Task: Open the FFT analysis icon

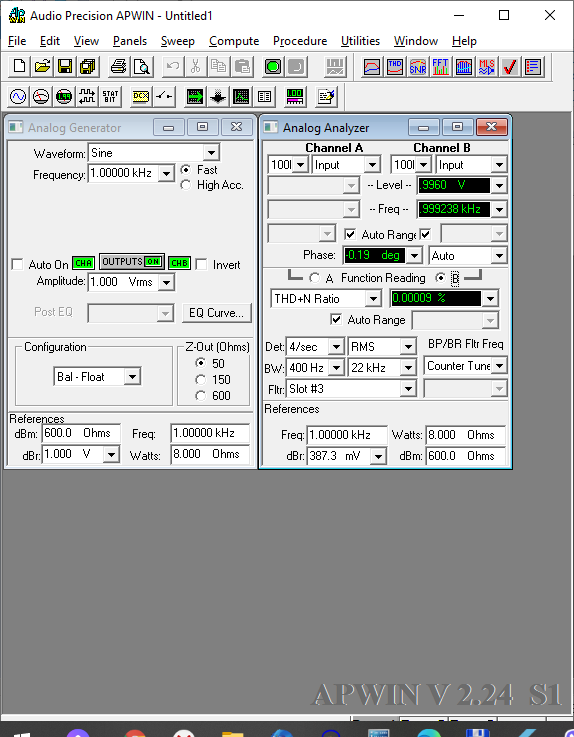Action: tap(440, 67)
